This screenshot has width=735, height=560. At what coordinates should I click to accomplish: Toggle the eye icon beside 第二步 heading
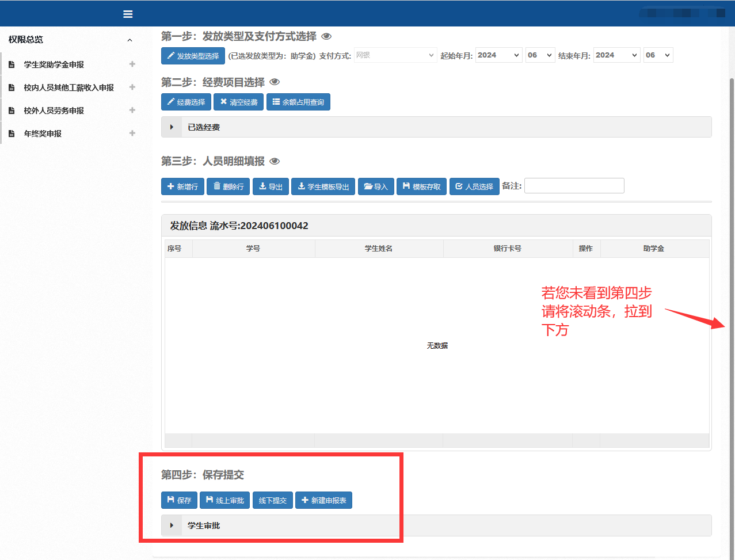click(275, 82)
